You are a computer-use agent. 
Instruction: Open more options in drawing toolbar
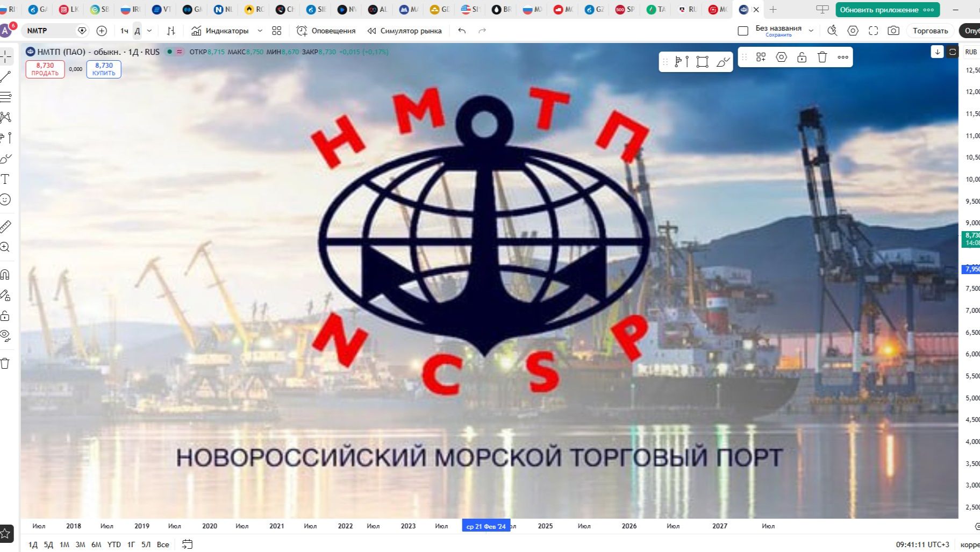click(843, 57)
